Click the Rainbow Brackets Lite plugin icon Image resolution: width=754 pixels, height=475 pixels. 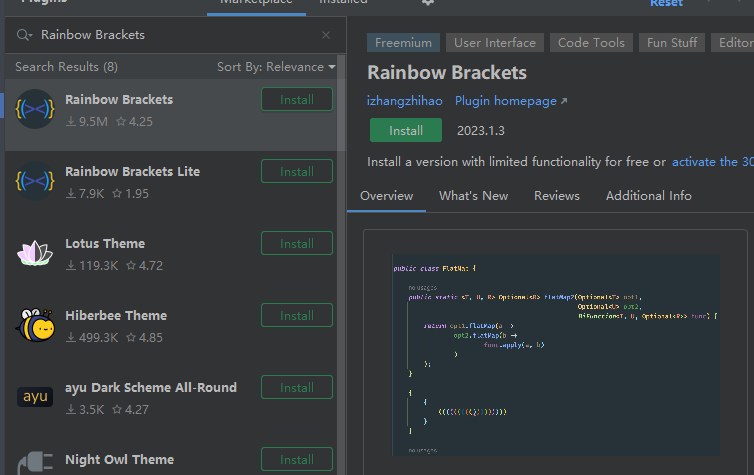point(35,181)
